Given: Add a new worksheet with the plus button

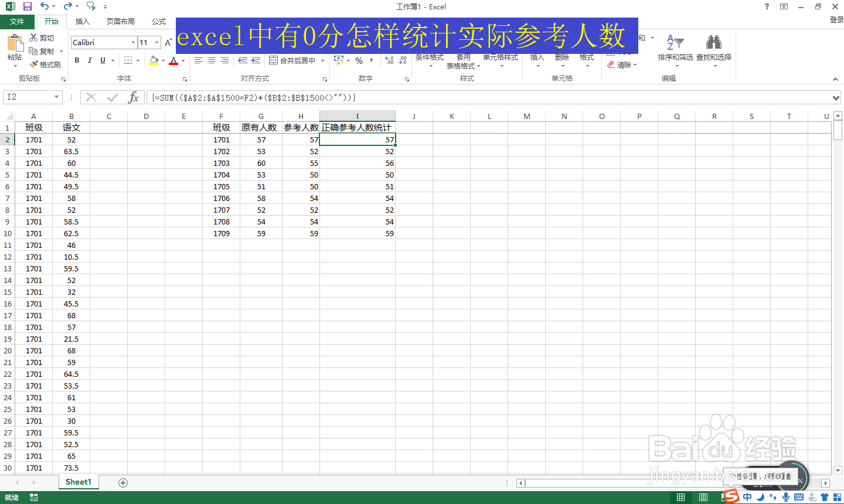Looking at the screenshot, I should point(122,482).
